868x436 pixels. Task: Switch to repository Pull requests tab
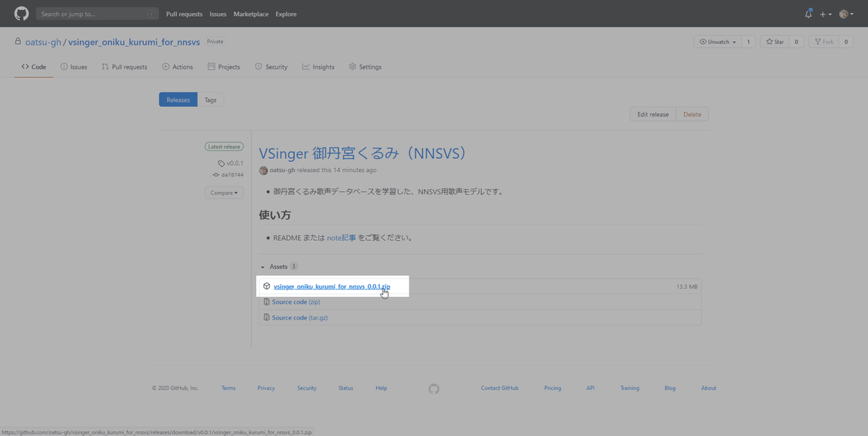[x=124, y=67]
